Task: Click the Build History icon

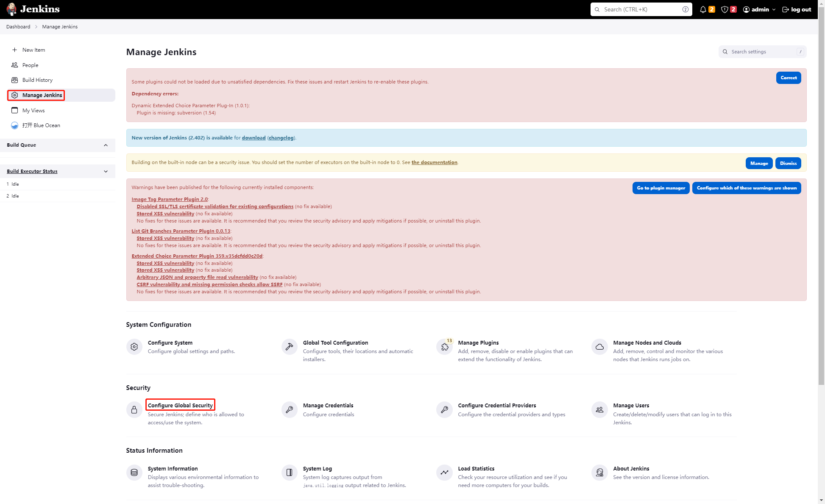Action: coord(14,80)
